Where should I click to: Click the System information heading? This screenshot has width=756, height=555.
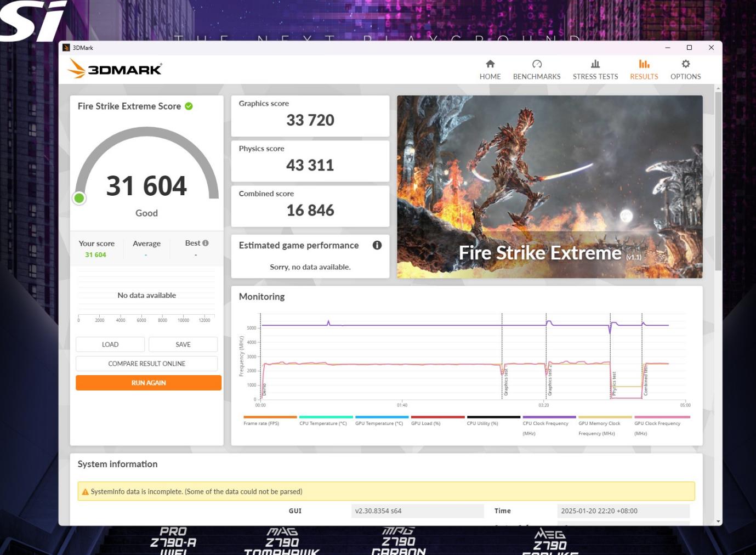(x=117, y=464)
